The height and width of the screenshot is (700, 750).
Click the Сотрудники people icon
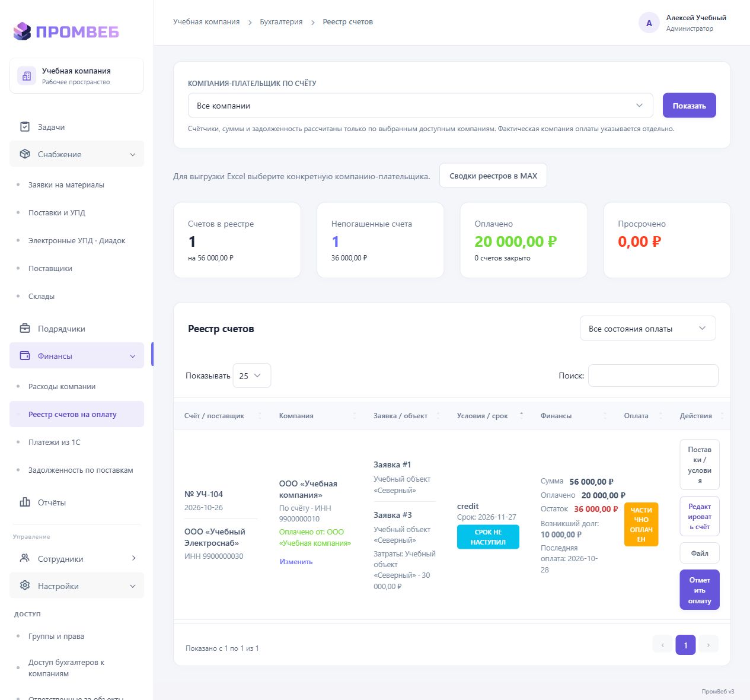click(x=25, y=559)
